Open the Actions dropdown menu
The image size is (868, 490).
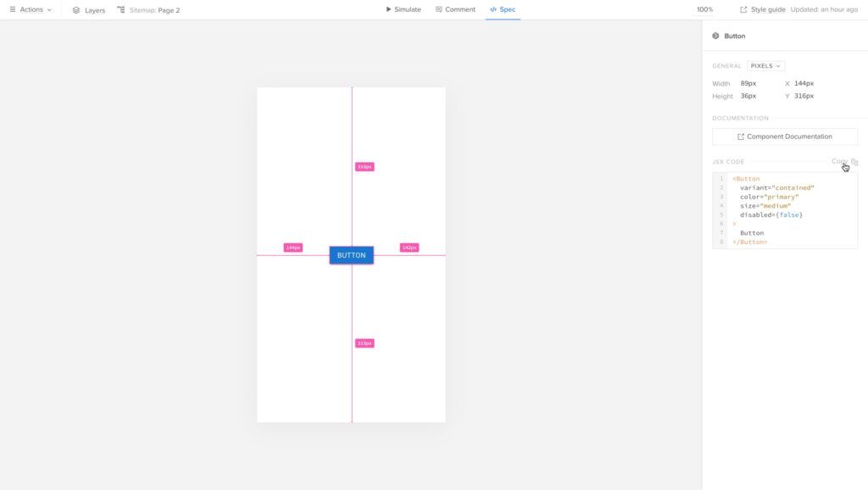32,9
